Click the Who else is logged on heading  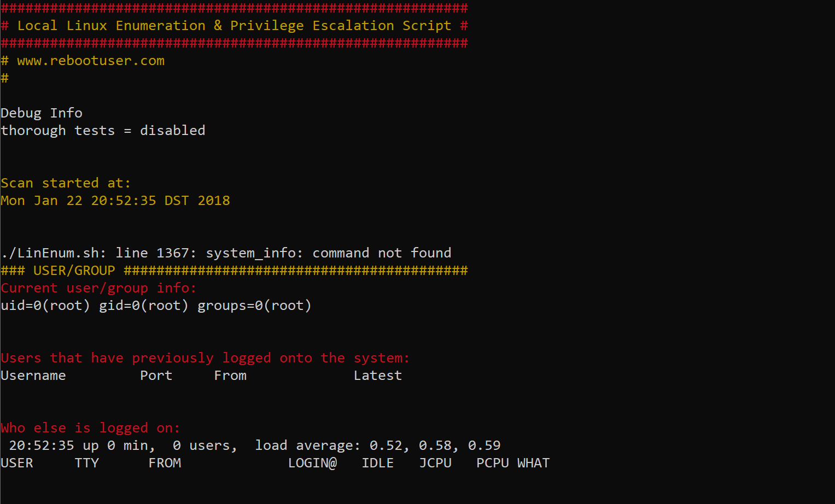coord(90,428)
